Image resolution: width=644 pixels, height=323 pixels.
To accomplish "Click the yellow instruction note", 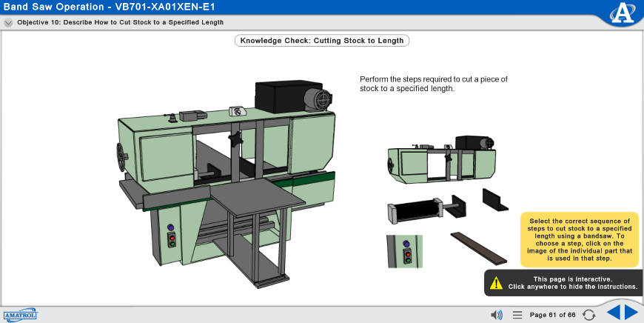I will point(580,240).
